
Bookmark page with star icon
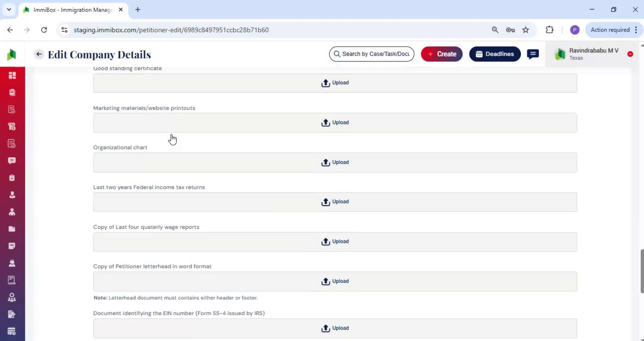pos(526,30)
